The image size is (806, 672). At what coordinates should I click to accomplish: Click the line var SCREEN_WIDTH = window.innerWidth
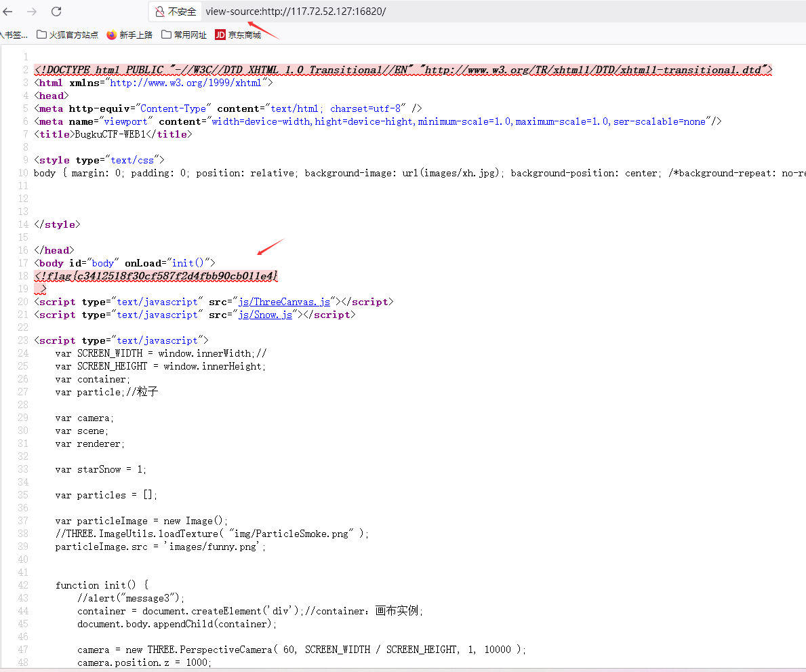(161, 353)
